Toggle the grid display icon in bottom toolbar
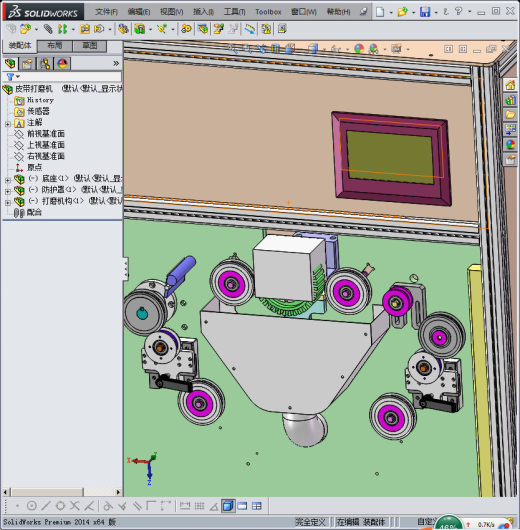 (x=199, y=506)
